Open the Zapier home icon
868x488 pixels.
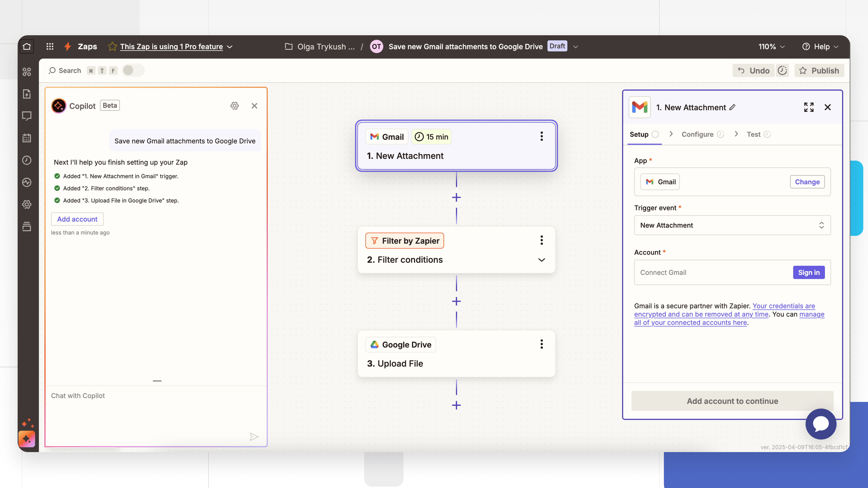(27, 46)
